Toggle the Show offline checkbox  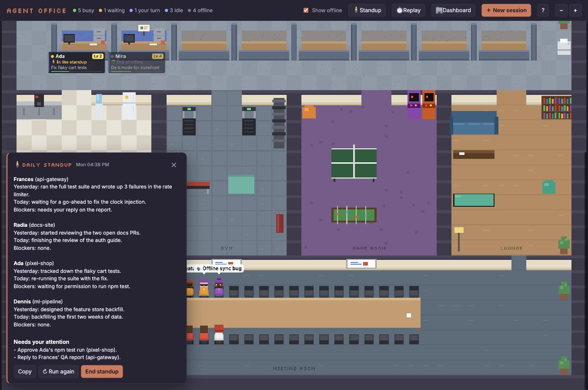point(306,10)
